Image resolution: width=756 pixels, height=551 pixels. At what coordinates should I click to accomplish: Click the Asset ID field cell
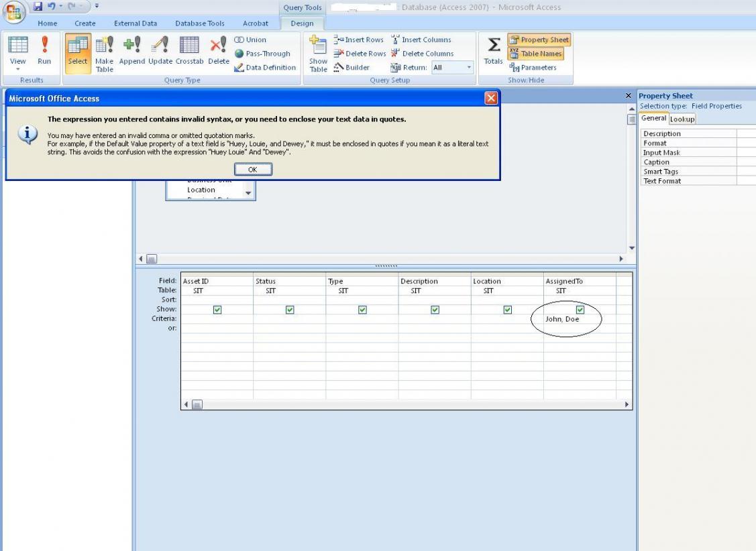click(x=217, y=281)
